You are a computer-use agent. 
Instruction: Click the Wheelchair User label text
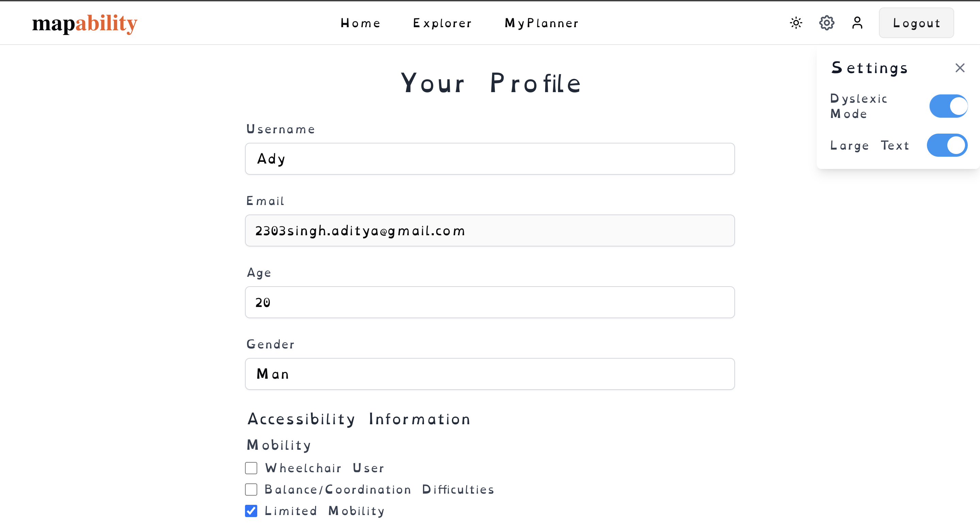pyautogui.click(x=325, y=468)
